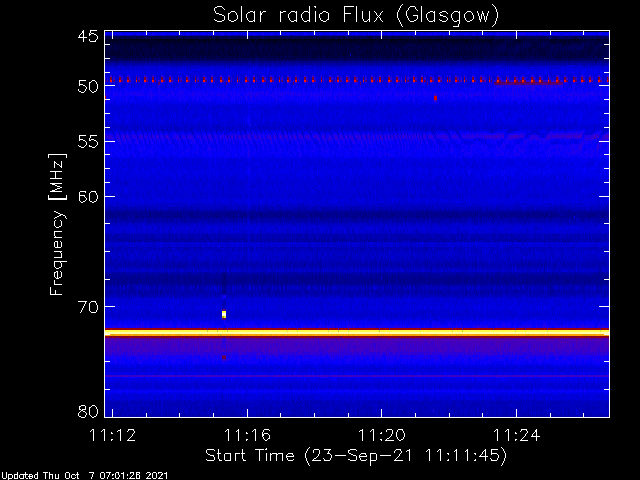Viewport: 640px width, 480px height.
Task: Click the "Updated Thu Oct 7 07:01:26 2021" text
Action: (x=84, y=476)
